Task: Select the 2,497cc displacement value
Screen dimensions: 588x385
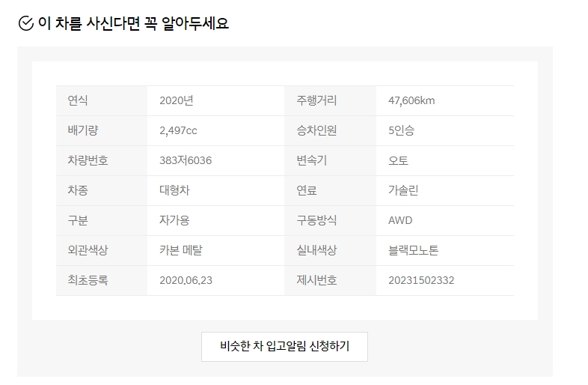Action: click(x=178, y=131)
